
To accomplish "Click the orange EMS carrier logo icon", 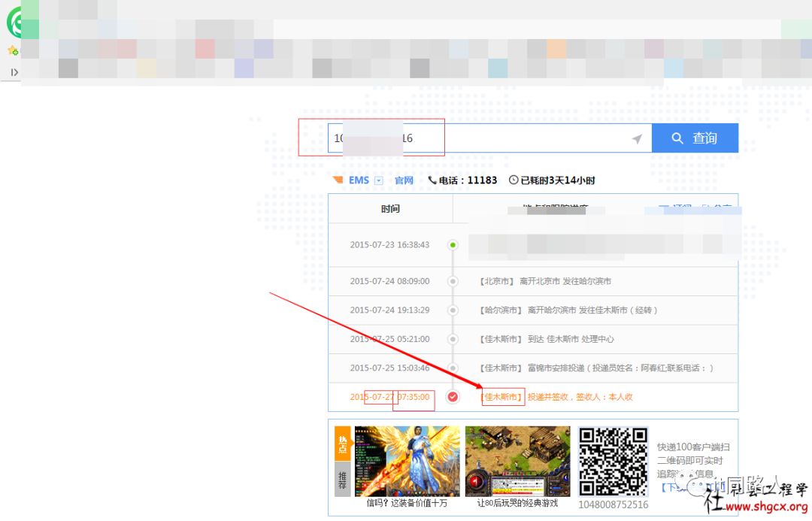I will [338, 180].
